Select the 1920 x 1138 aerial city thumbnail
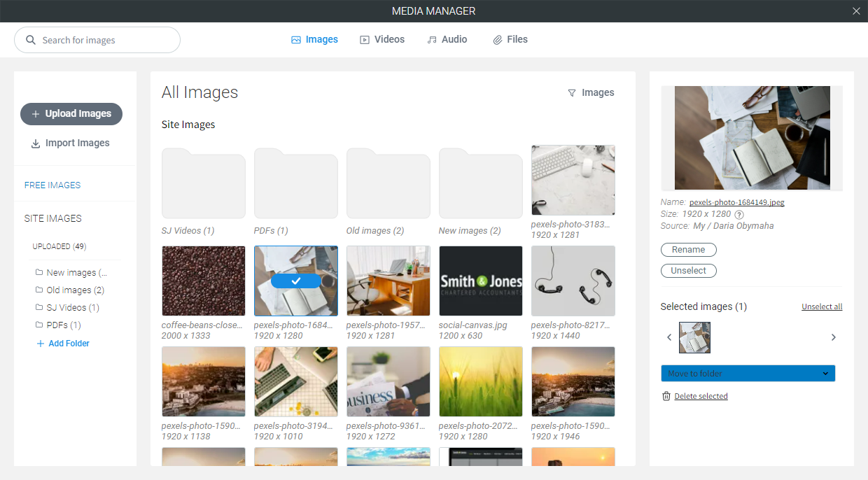This screenshot has width=868, height=480. click(x=204, y=381)
